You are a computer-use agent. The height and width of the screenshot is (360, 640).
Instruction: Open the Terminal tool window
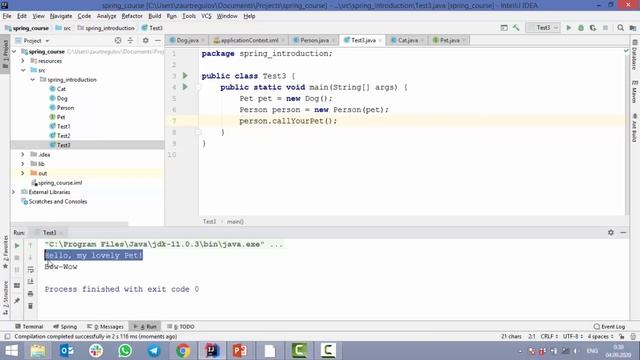coord(29,327)
